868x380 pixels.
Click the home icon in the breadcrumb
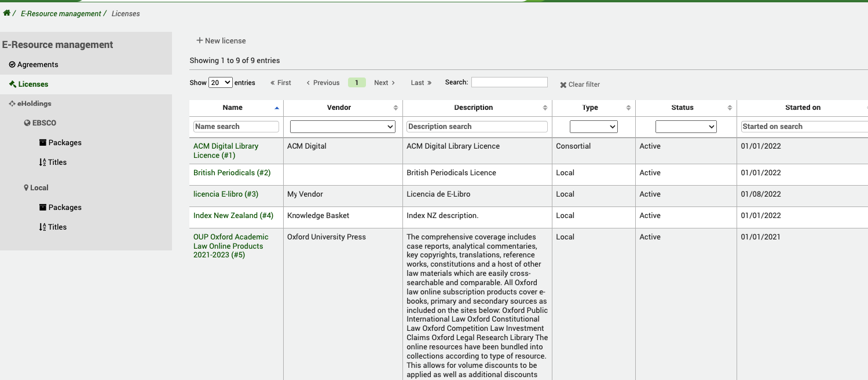7,13
